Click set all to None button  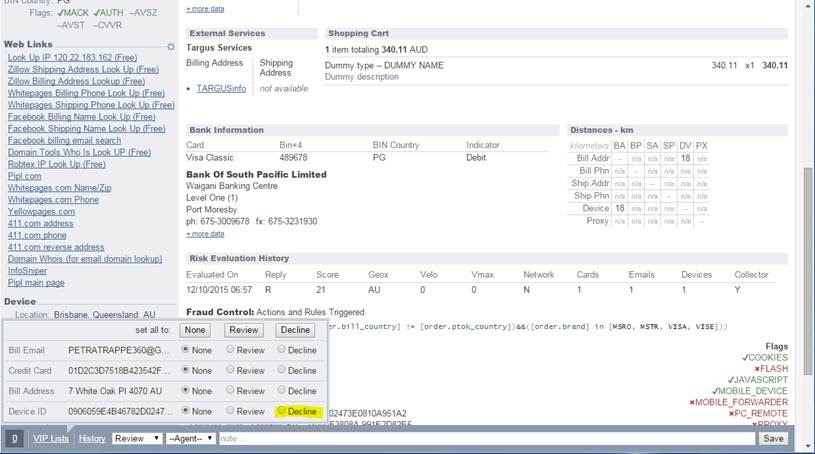coord(195,330)
